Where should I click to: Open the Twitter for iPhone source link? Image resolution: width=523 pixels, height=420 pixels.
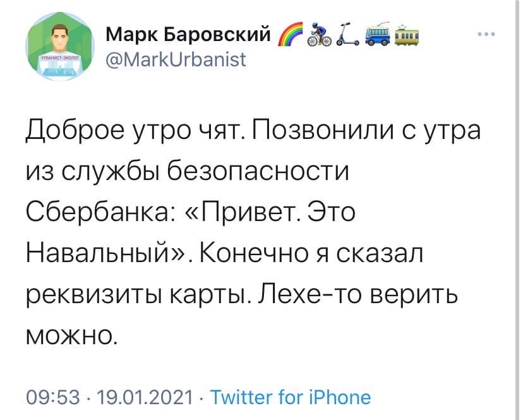click(290, 397)
